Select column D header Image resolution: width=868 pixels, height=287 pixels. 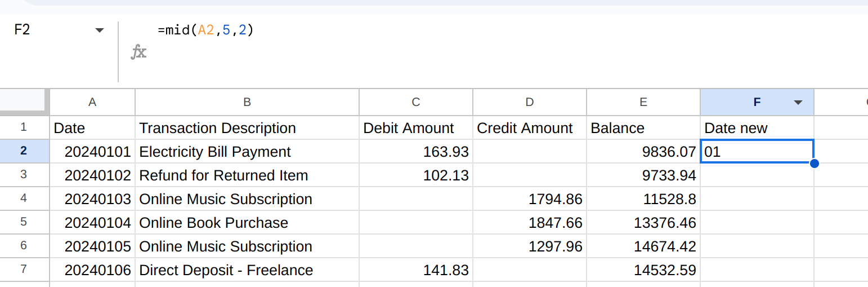[530, 102]
